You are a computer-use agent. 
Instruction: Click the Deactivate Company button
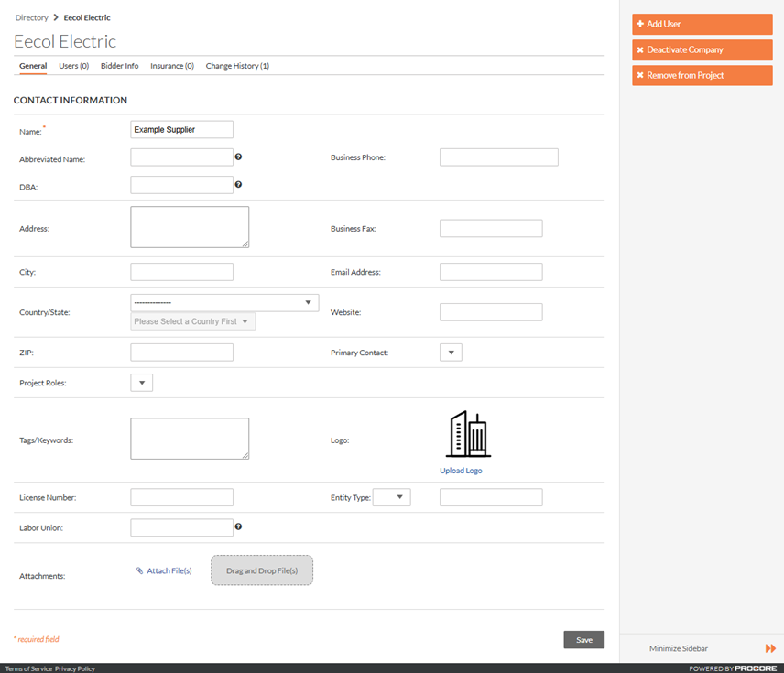702,50
